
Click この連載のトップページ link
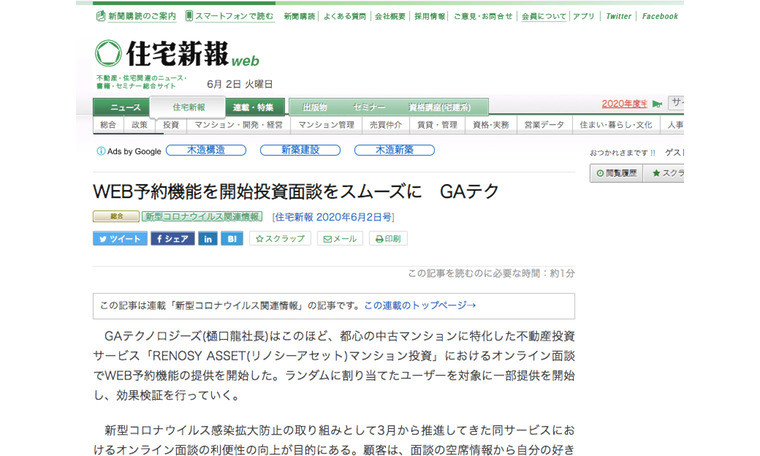[x=419, y=305]
